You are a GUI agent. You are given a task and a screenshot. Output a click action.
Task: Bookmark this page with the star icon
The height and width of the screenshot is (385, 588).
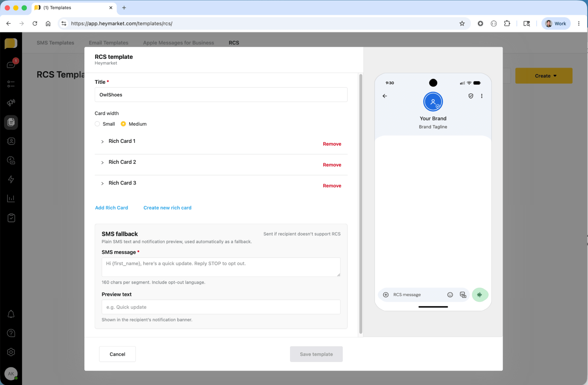pyautogui.click(x=462, y=24)
